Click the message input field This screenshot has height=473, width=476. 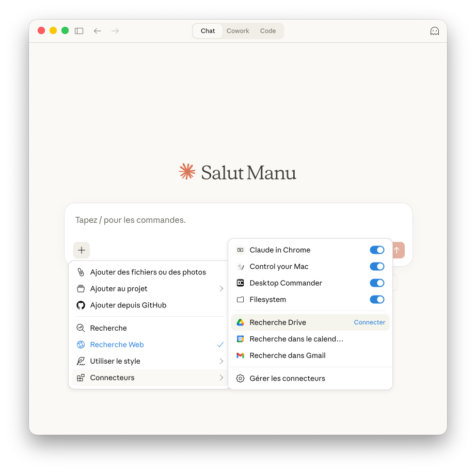click(x=237, y=220)
